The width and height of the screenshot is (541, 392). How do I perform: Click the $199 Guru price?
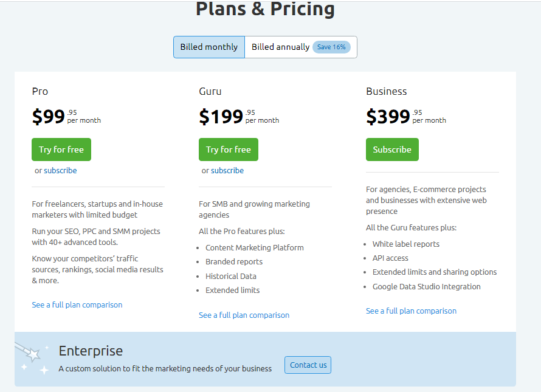(221, 117)
